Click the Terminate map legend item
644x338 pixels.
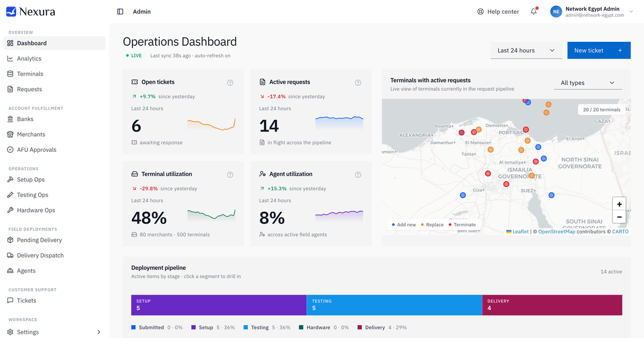[x=462, y=225]
